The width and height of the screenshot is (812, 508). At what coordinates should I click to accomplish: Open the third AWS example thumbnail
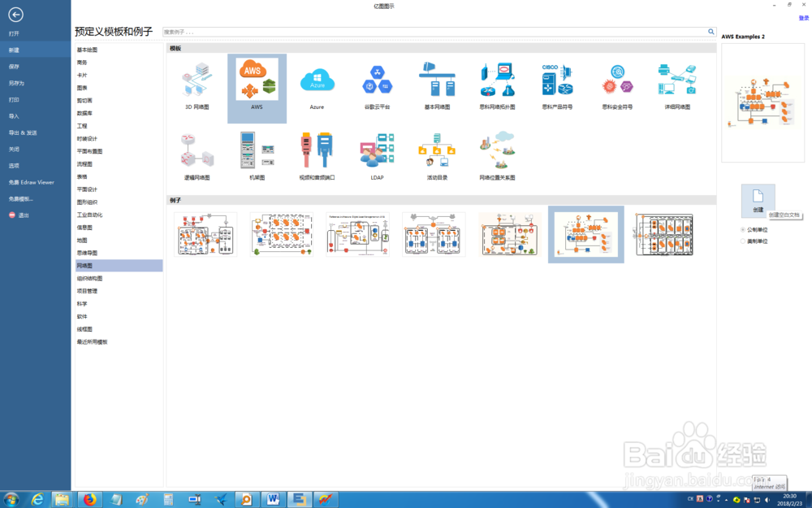(357, 234)
